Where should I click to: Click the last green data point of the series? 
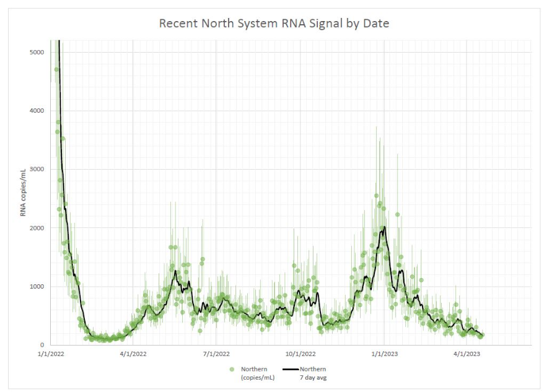482,336
